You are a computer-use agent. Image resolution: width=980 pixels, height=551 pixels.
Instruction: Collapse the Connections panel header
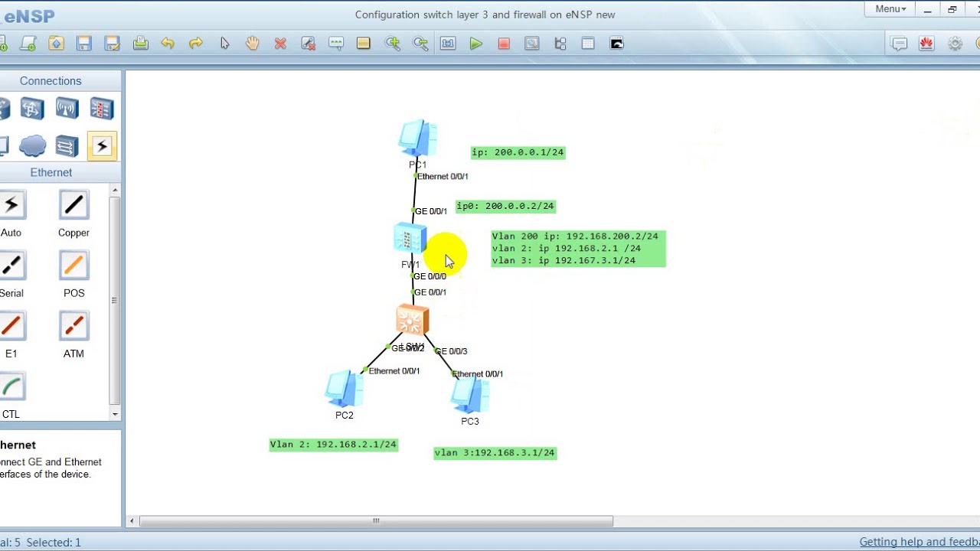coord(51,80)
